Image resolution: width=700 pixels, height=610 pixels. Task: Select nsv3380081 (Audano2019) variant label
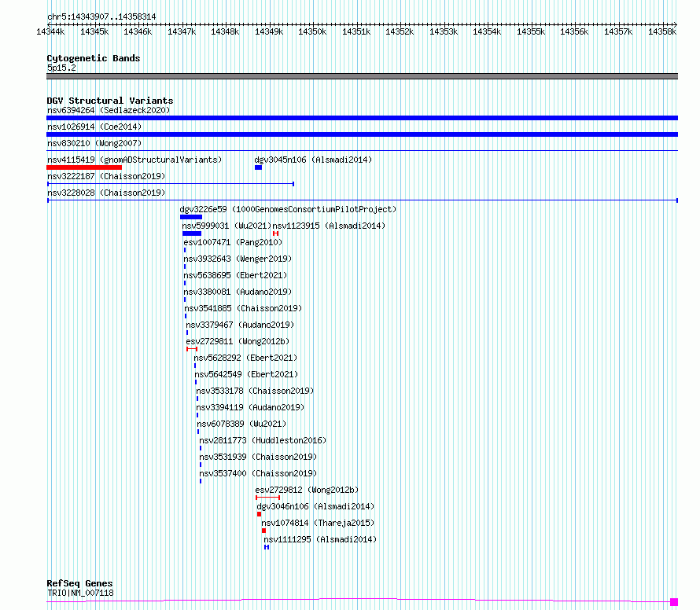click(238, 292)
